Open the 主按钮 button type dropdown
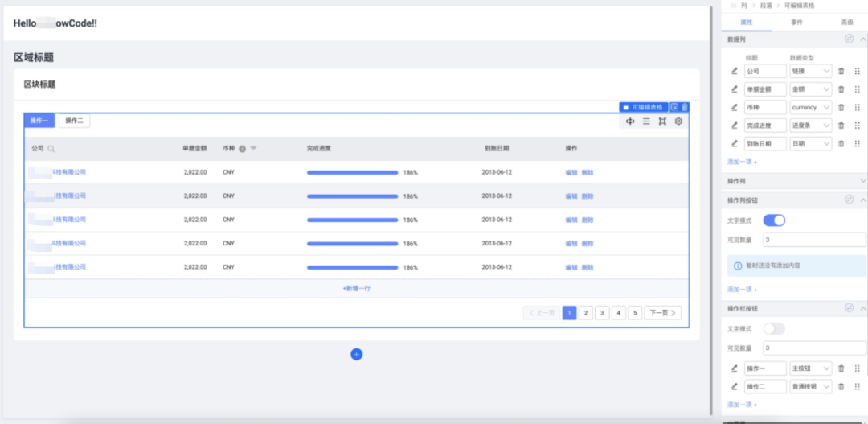This screenshot has height=424, width=868. [x=810, y=368]
